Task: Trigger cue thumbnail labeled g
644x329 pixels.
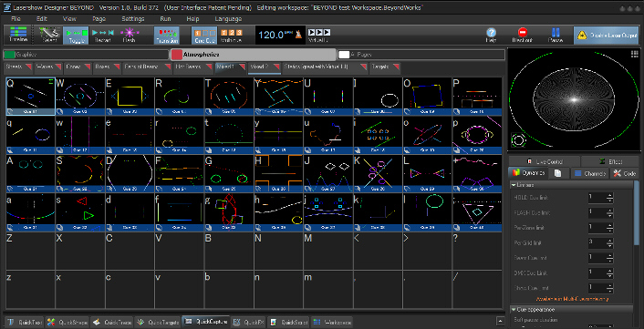Action: click(x=229, y=212)
